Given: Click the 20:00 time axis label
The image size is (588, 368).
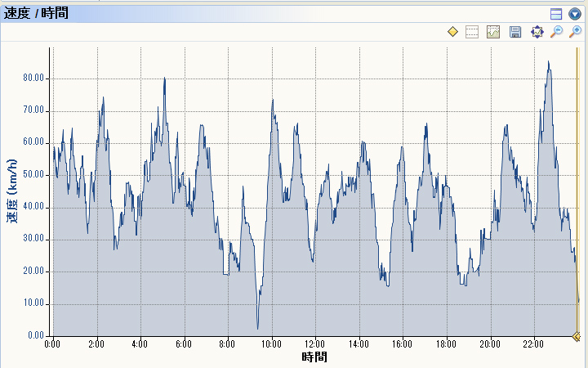Looking at the screenshot, I should pyautogui.click(x=490, y=344).
